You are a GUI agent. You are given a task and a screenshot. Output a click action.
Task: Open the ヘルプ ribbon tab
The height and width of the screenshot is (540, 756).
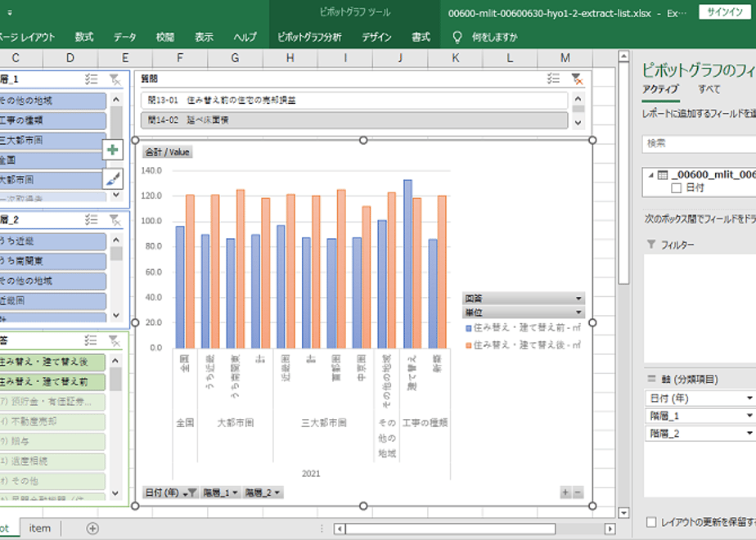(245, 37)
